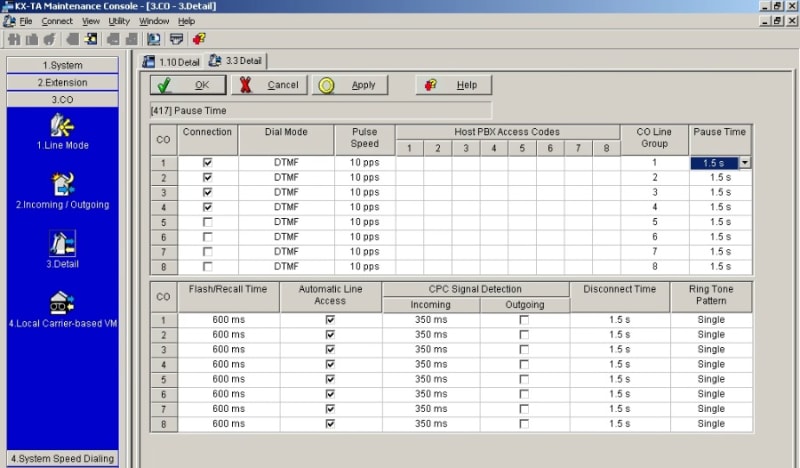Image resolution: width=800 pixels, height=468 pixels.
Task: Click the yellow and blue transfer toolbar icon
Action: click(x=91, y=39)
